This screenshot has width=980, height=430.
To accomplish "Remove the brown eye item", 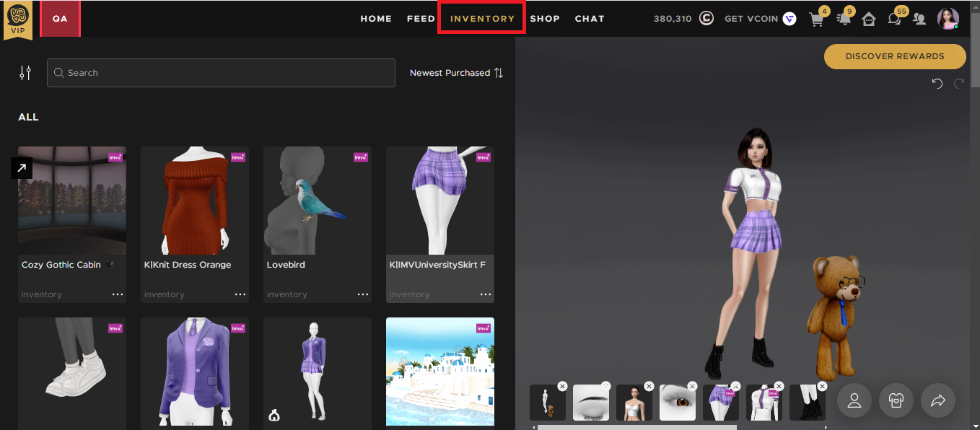I will [x=692, y=387].
